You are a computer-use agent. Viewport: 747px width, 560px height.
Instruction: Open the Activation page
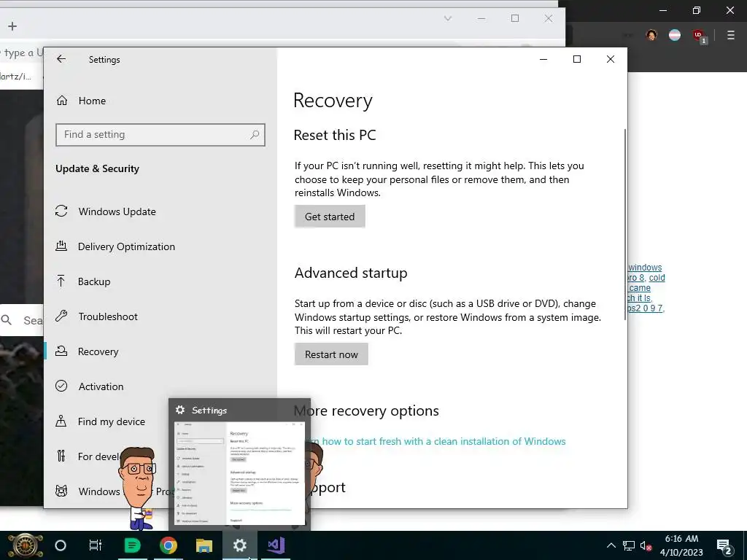101,386
